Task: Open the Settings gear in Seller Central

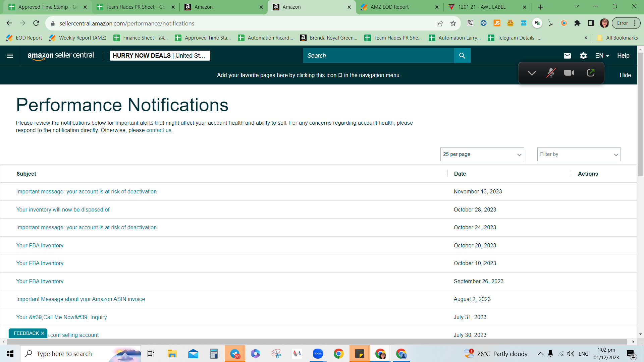Action: (x=583, y=56)
